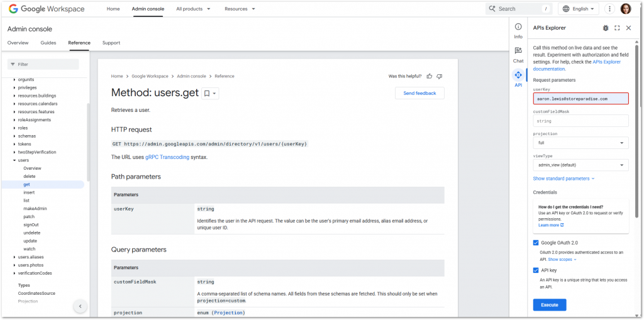Open the All products dropdown menu
This screenshot has width=644, height=320.
pos(193,9)
